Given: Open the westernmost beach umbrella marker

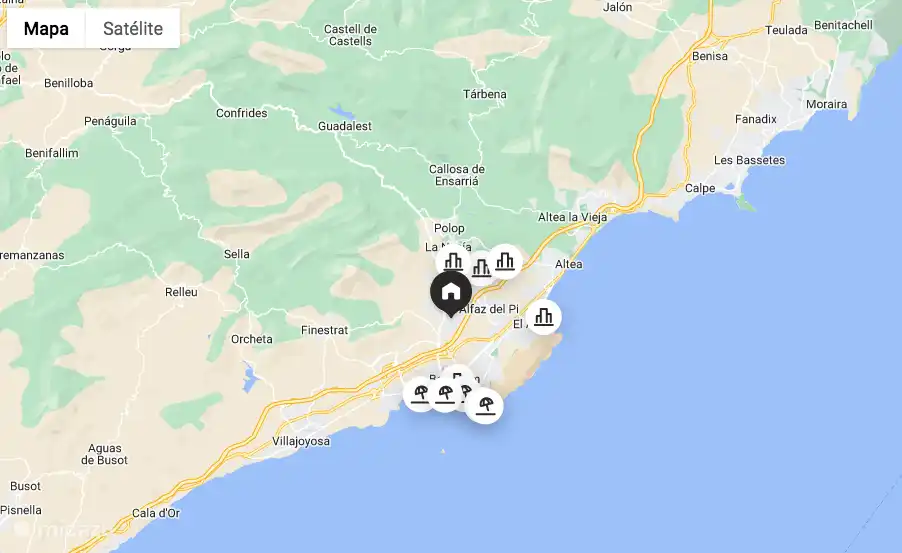Looking at the screenshot, I should point(421,394).
